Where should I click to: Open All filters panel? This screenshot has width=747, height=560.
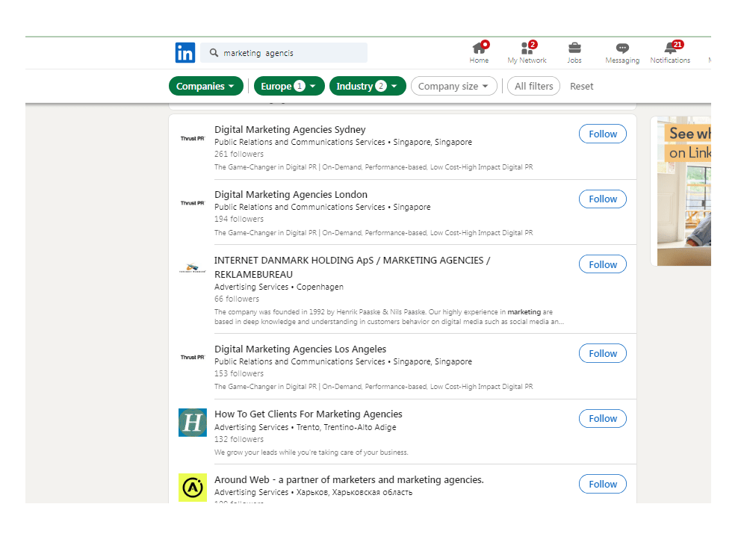(x=533, y=86)
